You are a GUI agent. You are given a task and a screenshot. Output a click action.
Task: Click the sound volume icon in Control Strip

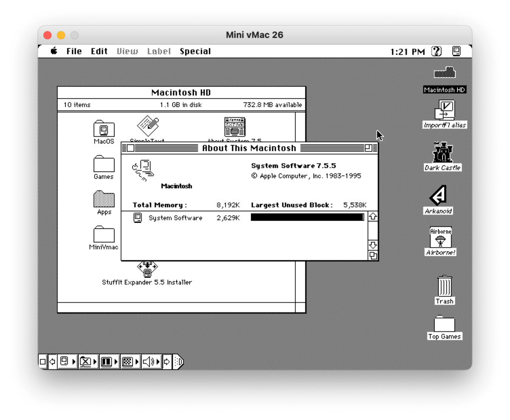point(148,362)
